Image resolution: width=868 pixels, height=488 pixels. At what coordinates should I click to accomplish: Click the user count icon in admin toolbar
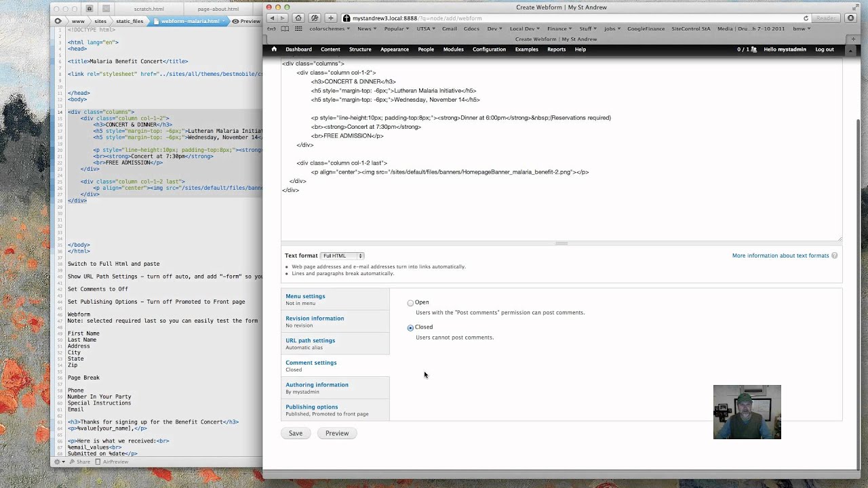tap(753, 49)
